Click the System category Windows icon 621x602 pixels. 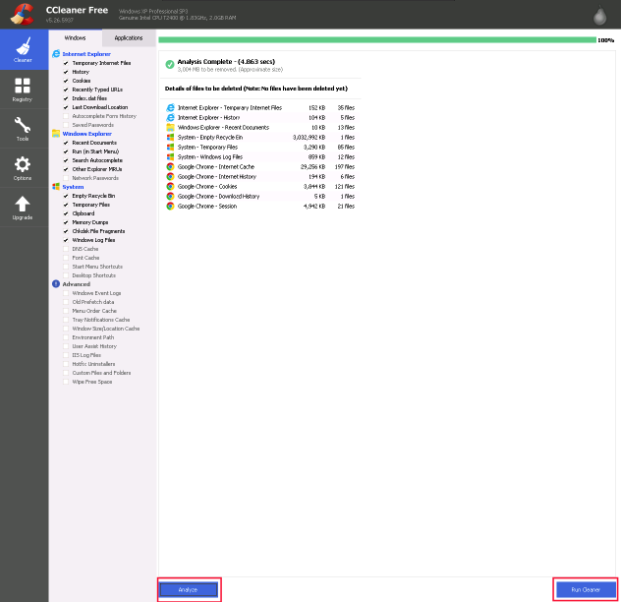click(x=56, y=187)
